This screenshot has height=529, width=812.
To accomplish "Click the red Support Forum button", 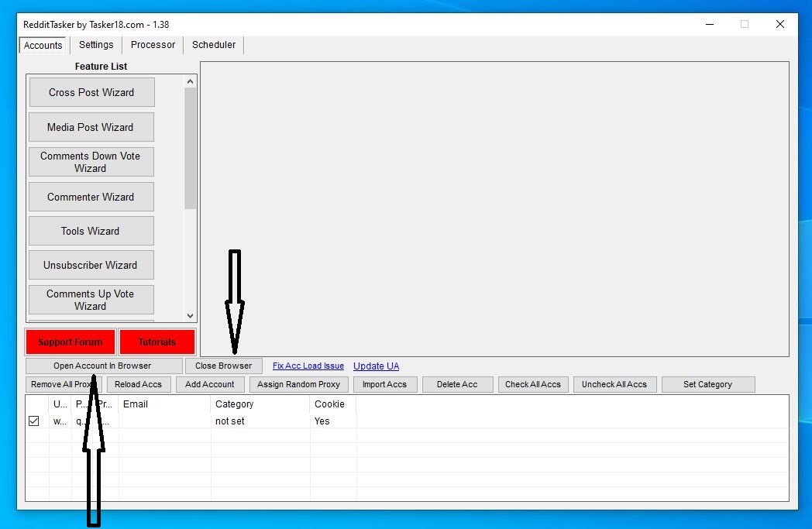I will (70, 342).
